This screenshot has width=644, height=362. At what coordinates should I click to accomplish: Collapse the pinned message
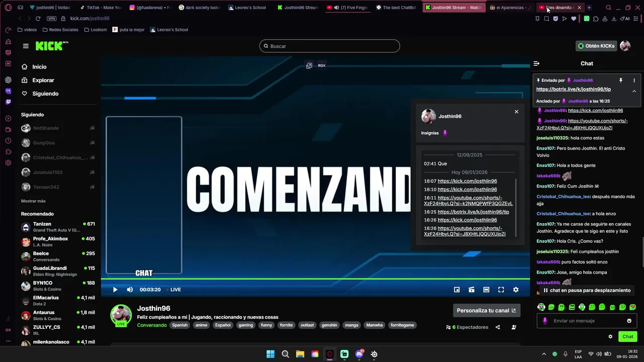634,91
